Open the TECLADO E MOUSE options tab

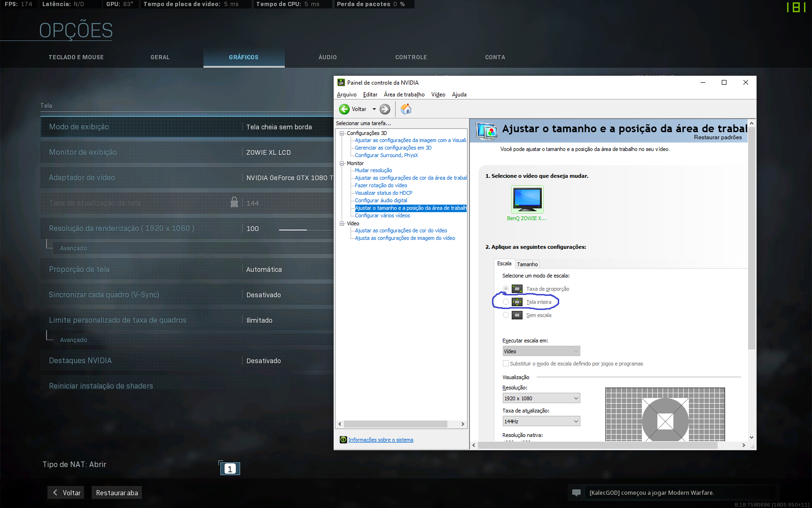pos(76,57)
